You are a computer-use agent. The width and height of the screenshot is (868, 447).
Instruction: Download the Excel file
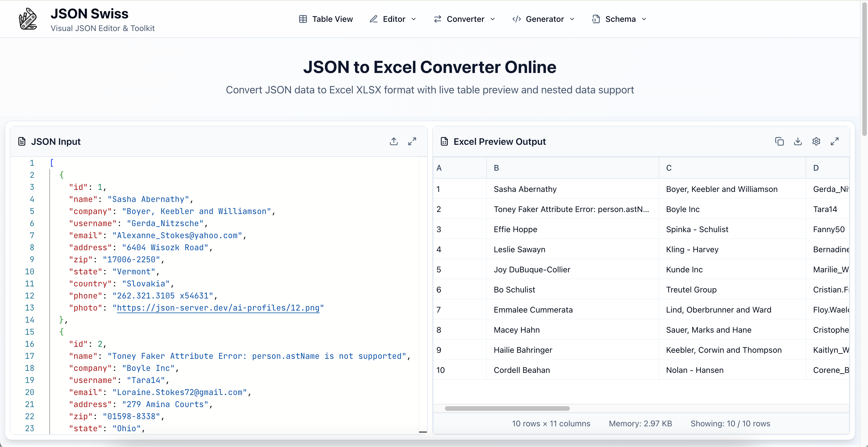798,142
